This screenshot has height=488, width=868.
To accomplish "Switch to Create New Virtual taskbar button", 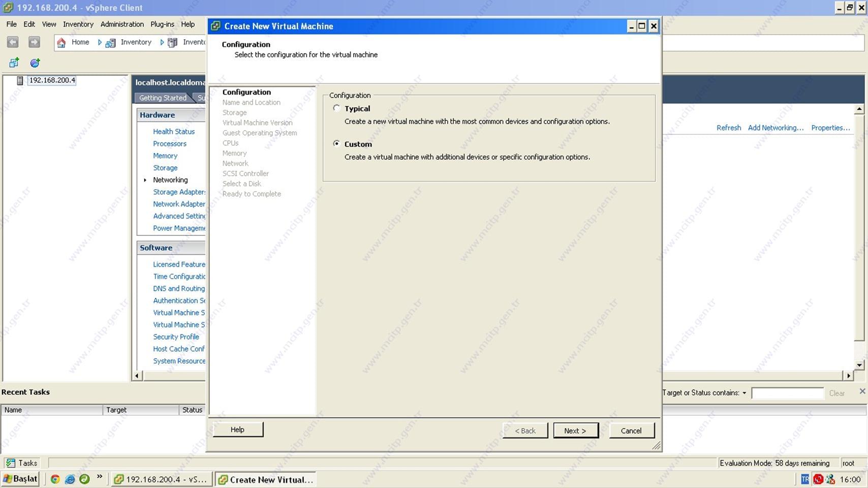I will 265,479.
